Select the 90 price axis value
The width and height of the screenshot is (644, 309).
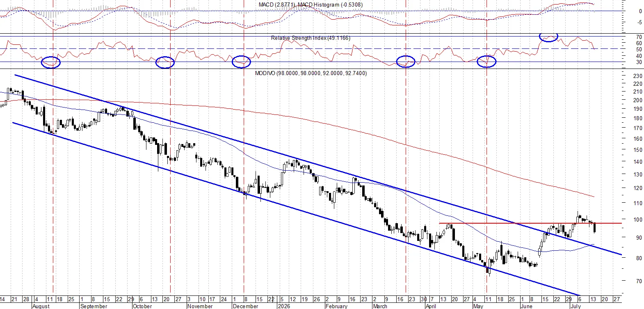(639, 238)
